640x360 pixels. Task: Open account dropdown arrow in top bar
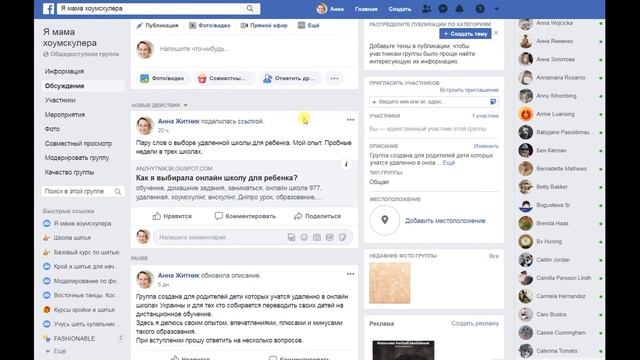496,9
